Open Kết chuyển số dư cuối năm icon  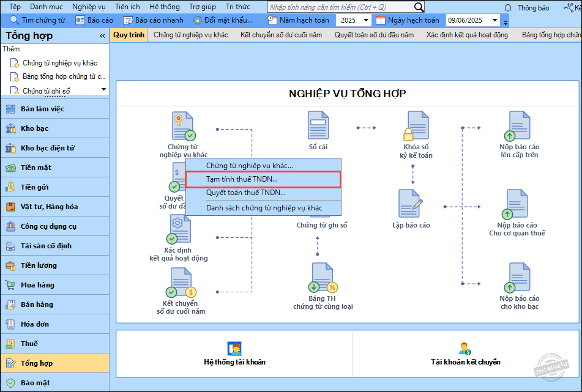point(181,283)
